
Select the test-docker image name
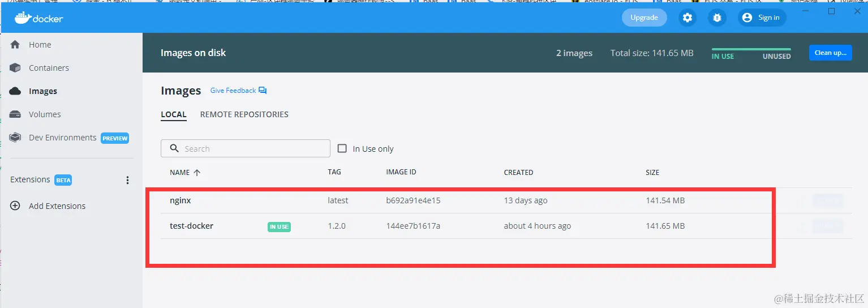pos(191,226)
